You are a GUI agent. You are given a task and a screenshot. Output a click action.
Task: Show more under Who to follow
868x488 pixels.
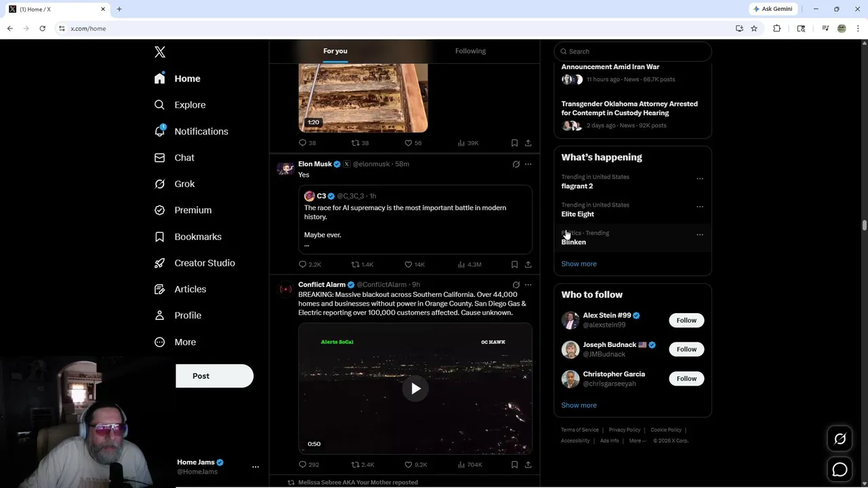tap(578, 405)
